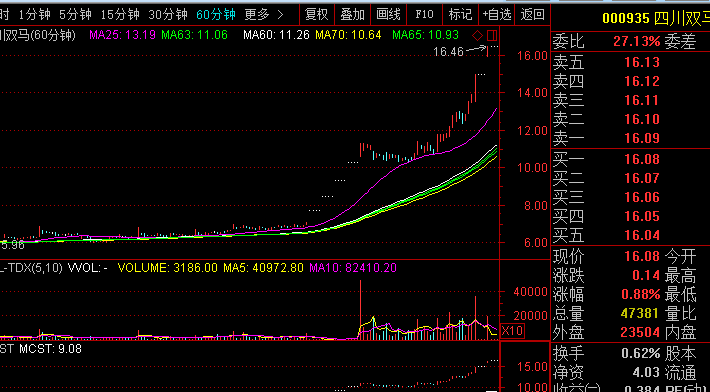Click the 标记 mark tool
The width and height of the screenshot is (710, 392).
[x=461, y=15]
